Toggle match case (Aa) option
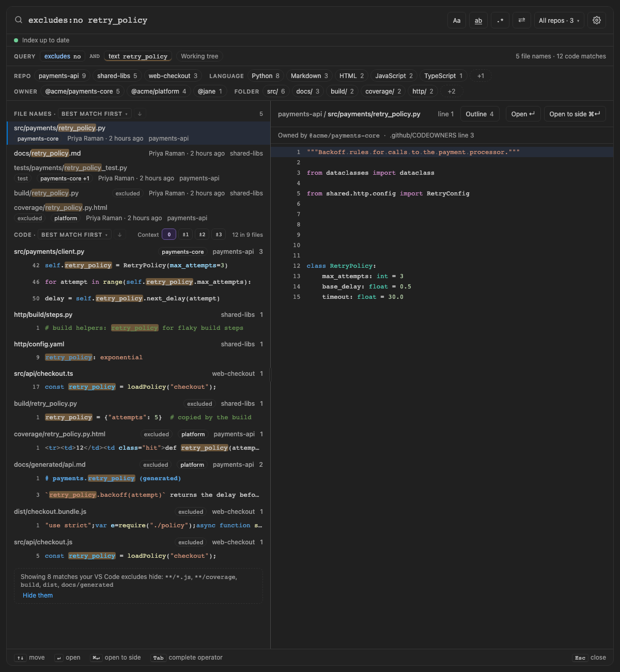Image resolution: width=620 pixels, height=672 pixels. [x=457, y=20]
